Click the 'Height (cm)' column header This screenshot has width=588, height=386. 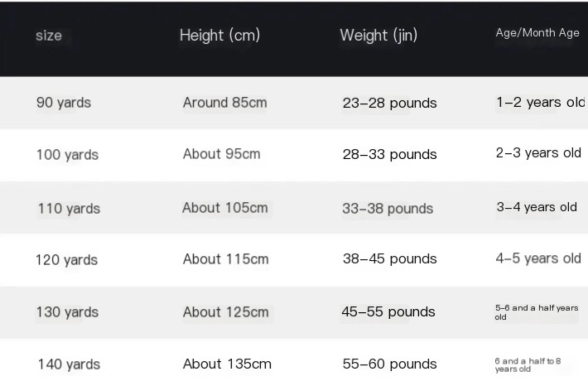coord(219,35)
